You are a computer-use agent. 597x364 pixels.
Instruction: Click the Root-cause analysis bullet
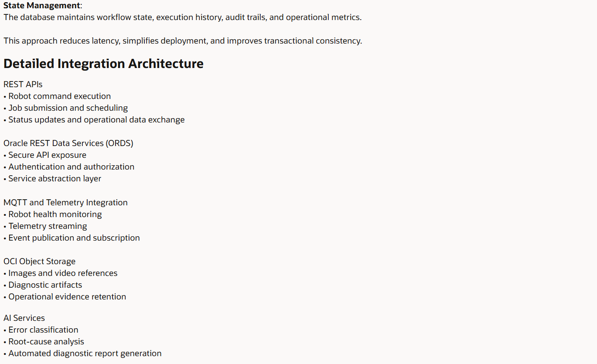pos(44,341)
